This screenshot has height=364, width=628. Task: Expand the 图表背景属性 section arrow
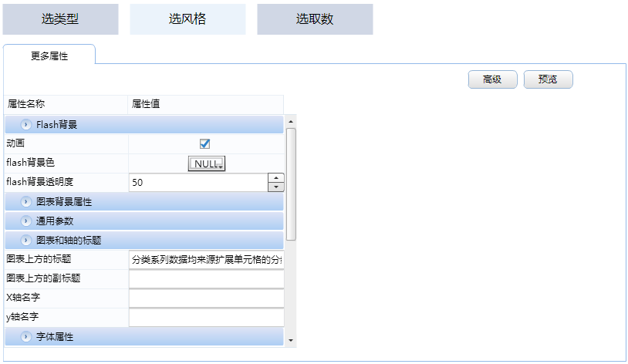[x=25, y=201]
